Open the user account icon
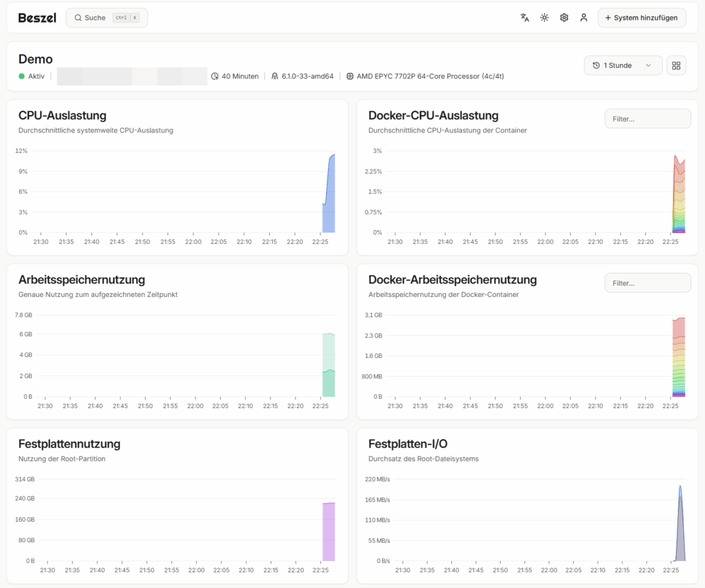 pos(583,17)
